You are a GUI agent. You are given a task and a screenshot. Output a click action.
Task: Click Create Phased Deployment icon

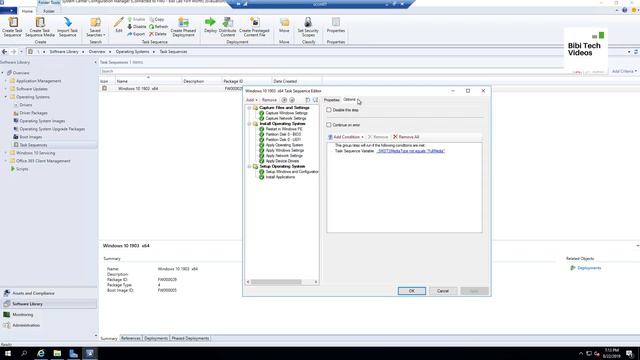click(x=183, y=22)
